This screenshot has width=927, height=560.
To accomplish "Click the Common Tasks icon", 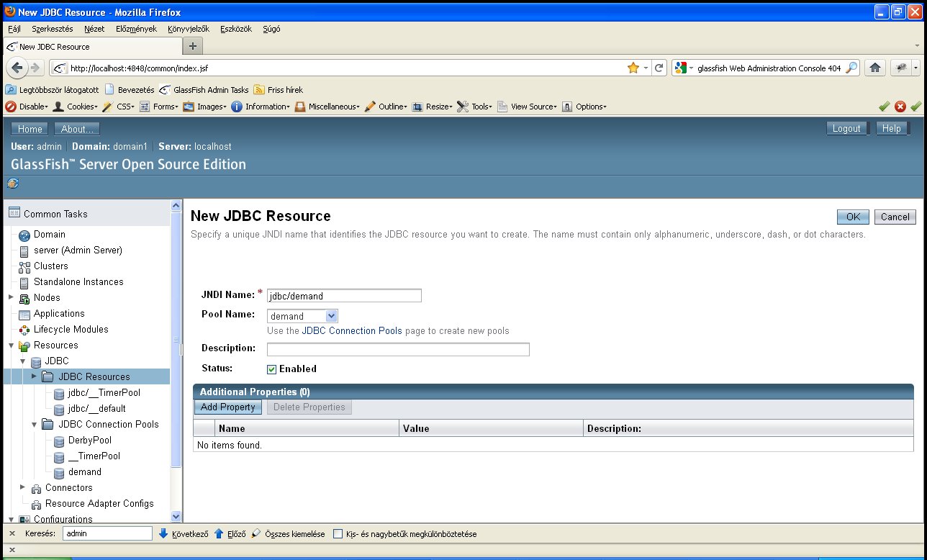I will point(14,213).
